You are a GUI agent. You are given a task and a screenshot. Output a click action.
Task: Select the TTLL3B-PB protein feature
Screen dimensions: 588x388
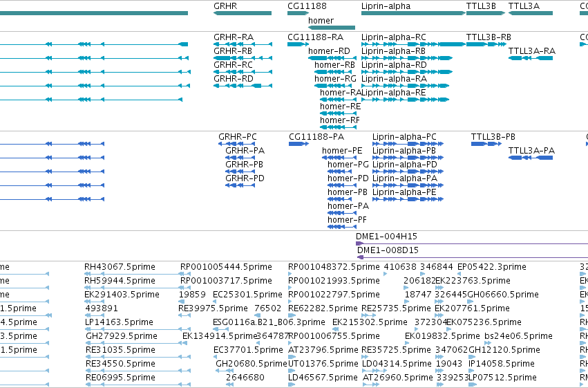pyautogui.click(x=486, y=144)
